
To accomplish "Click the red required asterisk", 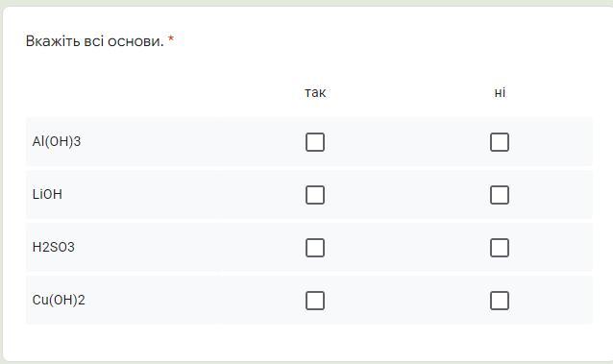I will [171, 38].
